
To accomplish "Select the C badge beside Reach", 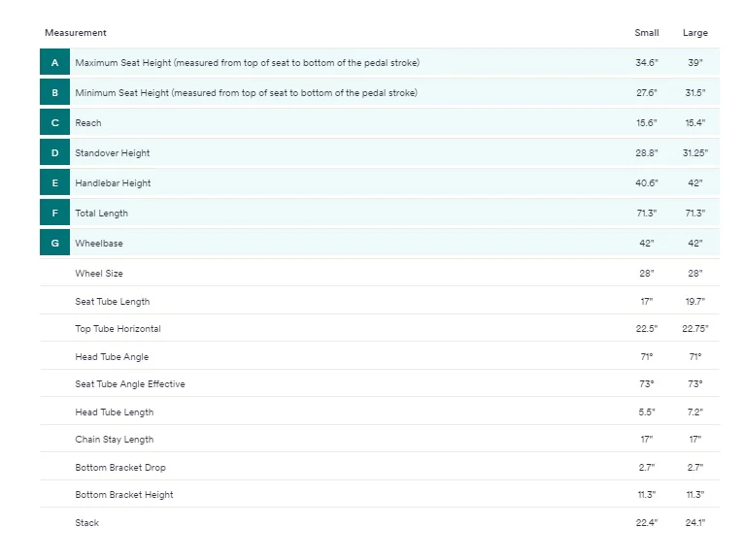I will [54, 123].
